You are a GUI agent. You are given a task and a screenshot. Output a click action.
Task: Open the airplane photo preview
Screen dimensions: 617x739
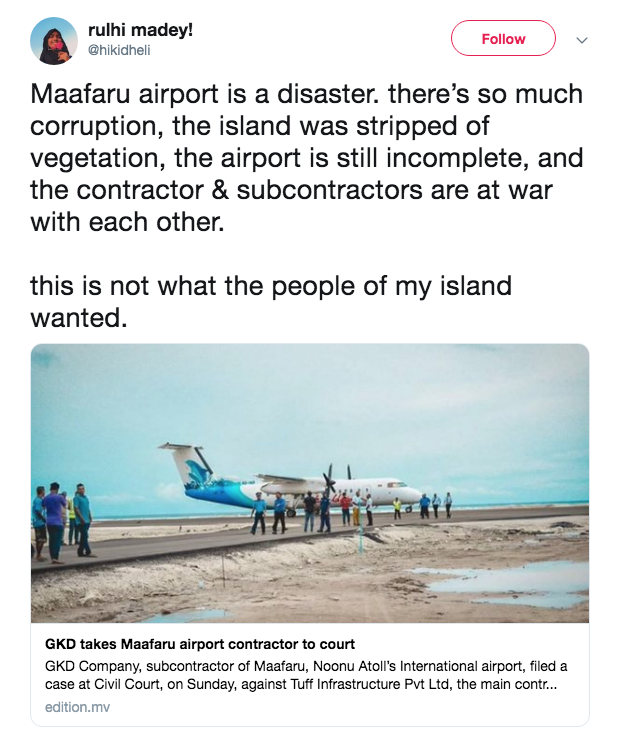(310, 483)
